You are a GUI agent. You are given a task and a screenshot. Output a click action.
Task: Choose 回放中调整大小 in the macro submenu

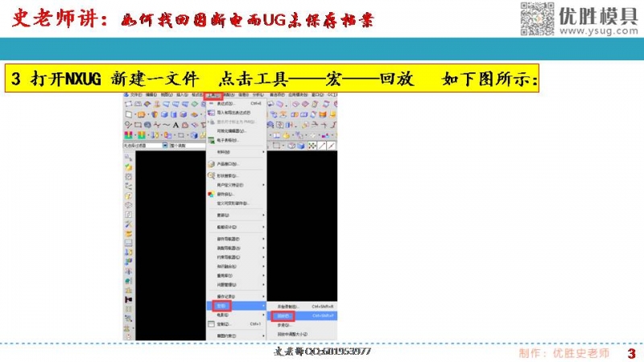(302, 335)
